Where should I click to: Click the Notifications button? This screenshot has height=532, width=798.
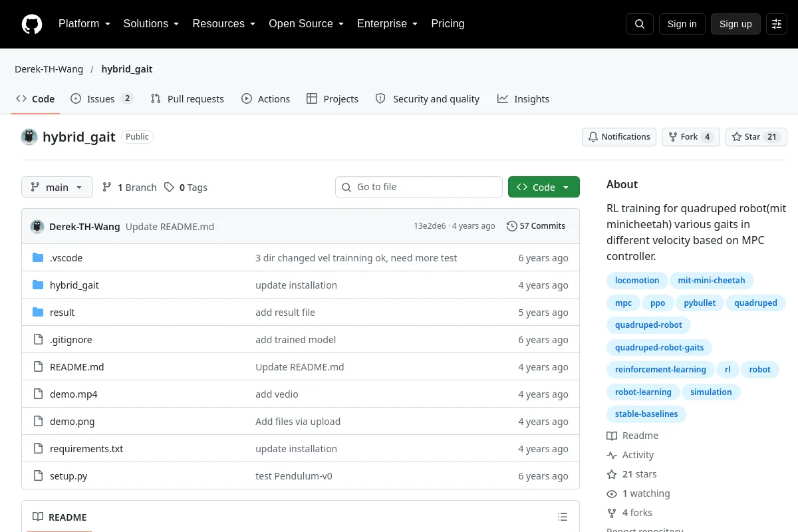coord(619,137)
